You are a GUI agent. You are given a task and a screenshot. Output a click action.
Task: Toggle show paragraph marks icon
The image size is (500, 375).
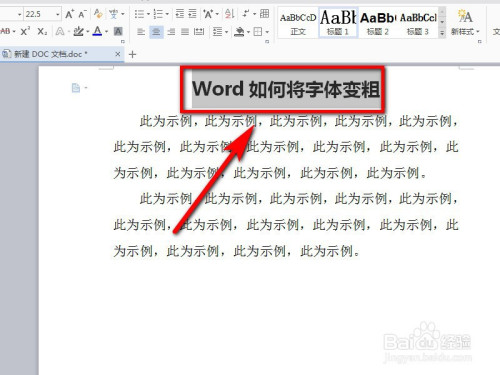point(246,14)
